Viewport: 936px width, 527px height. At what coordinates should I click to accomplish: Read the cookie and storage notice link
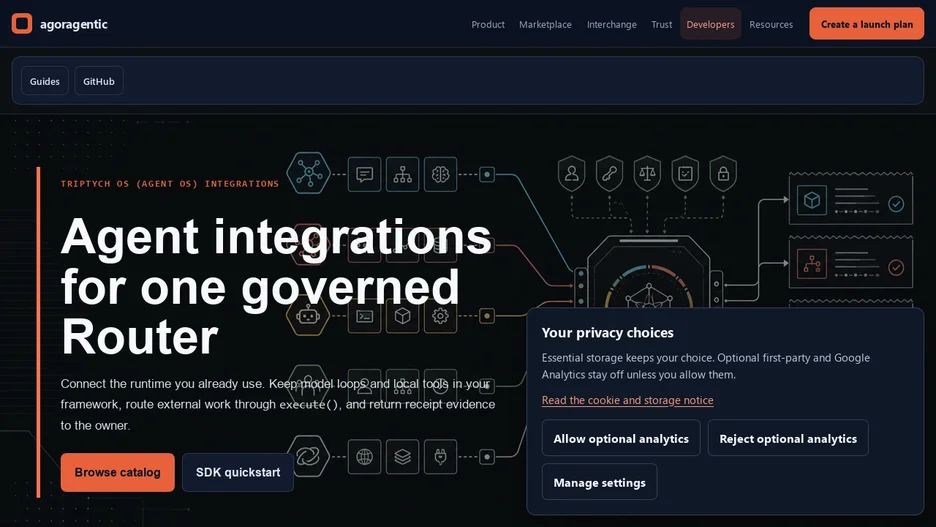click(627, 400)
